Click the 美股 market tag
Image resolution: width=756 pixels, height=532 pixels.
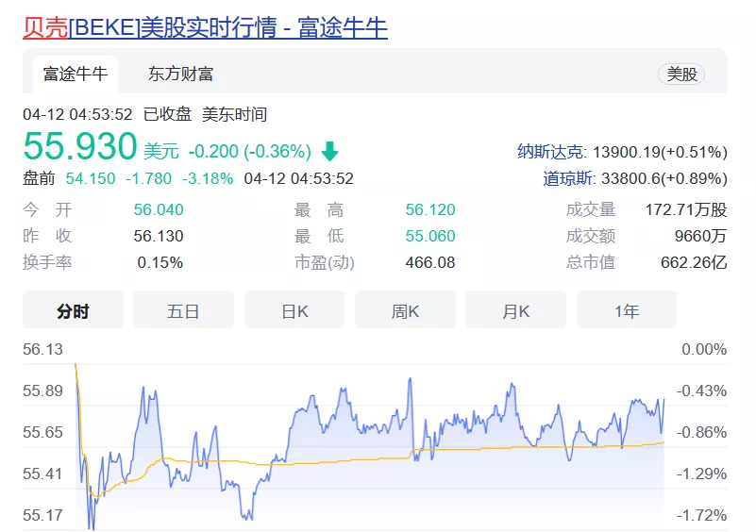[x=681, y=75]
